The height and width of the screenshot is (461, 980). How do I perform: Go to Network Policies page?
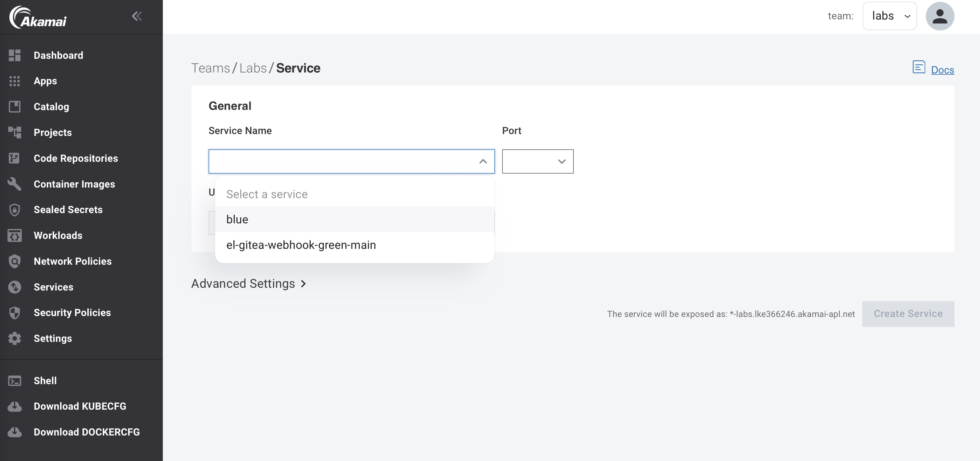point(72,261)
